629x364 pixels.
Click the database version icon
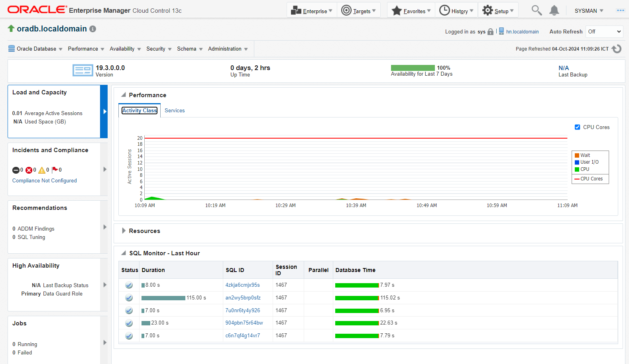click(83, 70)
